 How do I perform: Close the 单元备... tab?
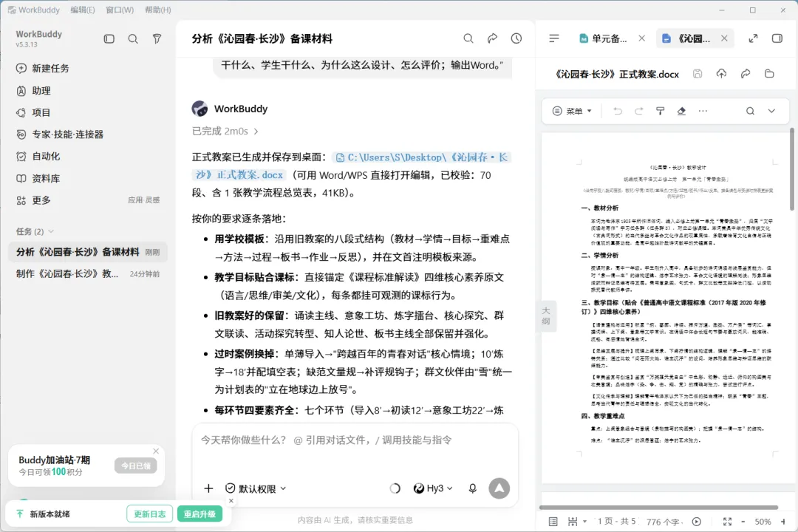(642, 38)
